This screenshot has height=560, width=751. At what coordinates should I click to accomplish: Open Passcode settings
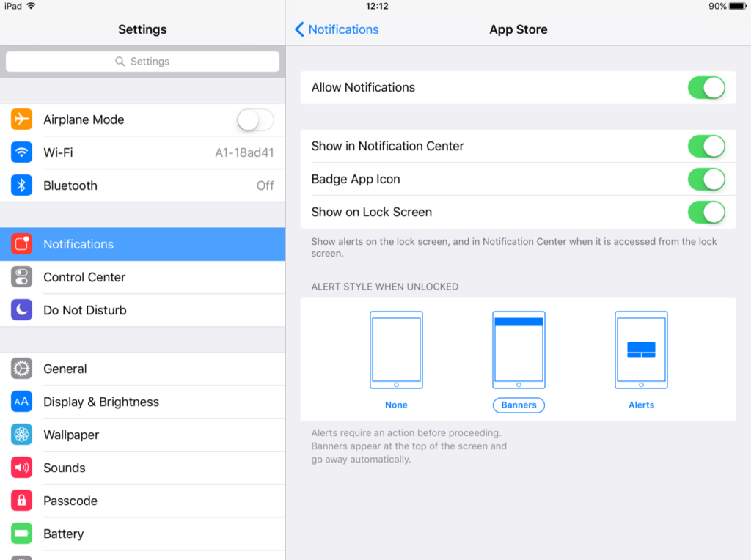point(143,501)
